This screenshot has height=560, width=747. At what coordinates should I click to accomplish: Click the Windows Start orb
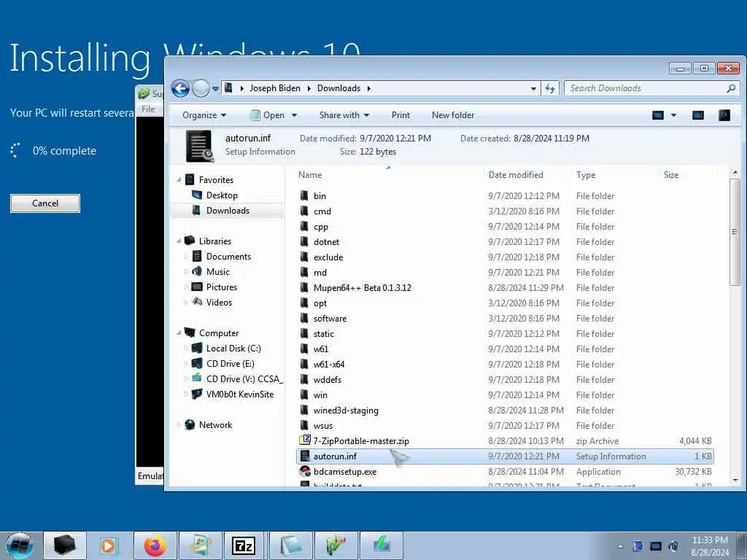coord(20,545)
